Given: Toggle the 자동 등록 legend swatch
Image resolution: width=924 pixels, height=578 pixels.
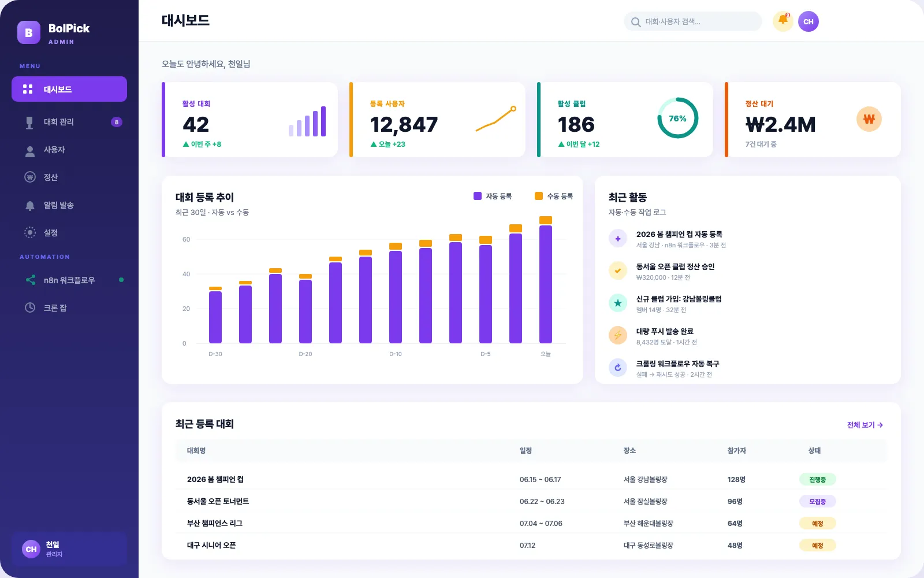Looking at the screenshot, I should [x=478, y=196].
